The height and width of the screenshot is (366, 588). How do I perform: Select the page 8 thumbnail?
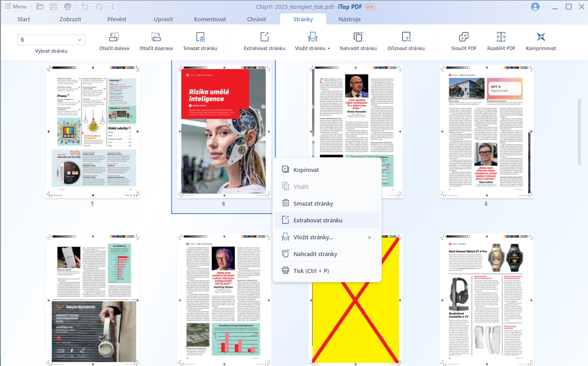point(486,132)
